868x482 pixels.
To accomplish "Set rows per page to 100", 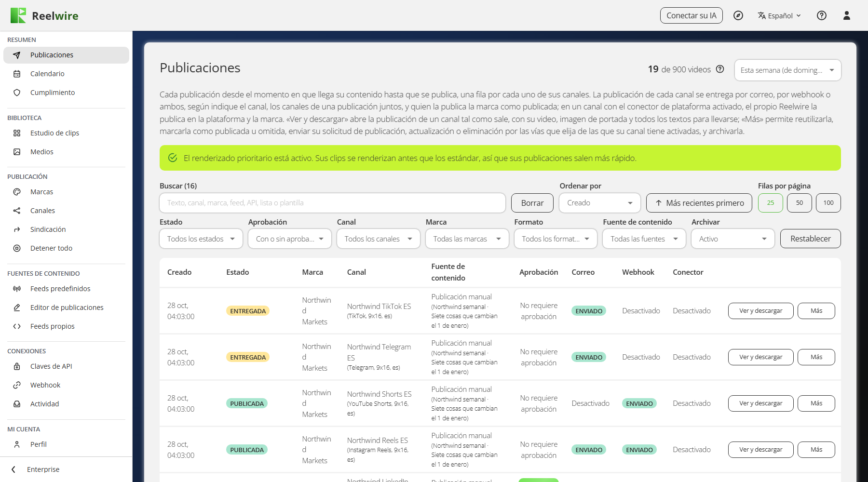I will coord(828,203).
